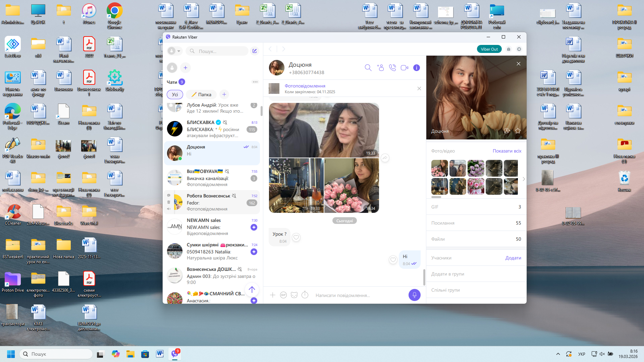Start a voice call with Доцюня
This screenshot has height=362, width=644.
[x=392, y=68]
